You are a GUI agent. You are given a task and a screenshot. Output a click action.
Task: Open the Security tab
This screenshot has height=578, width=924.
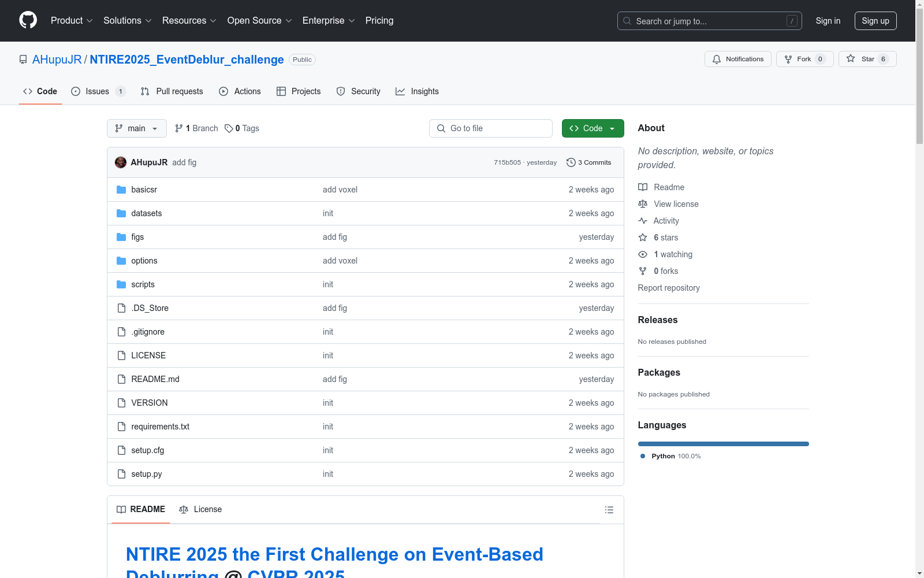[x=358, y=91]
